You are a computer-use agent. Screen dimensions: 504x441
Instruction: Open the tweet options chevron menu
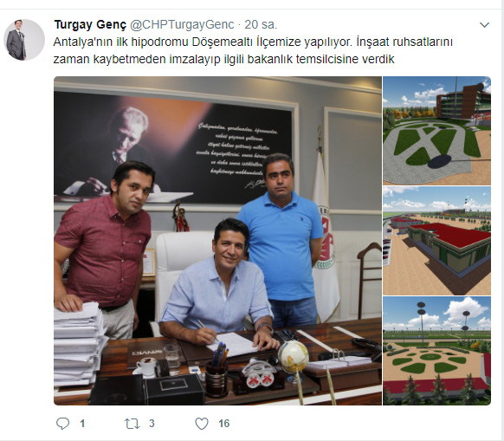click(x=484, y=25)
